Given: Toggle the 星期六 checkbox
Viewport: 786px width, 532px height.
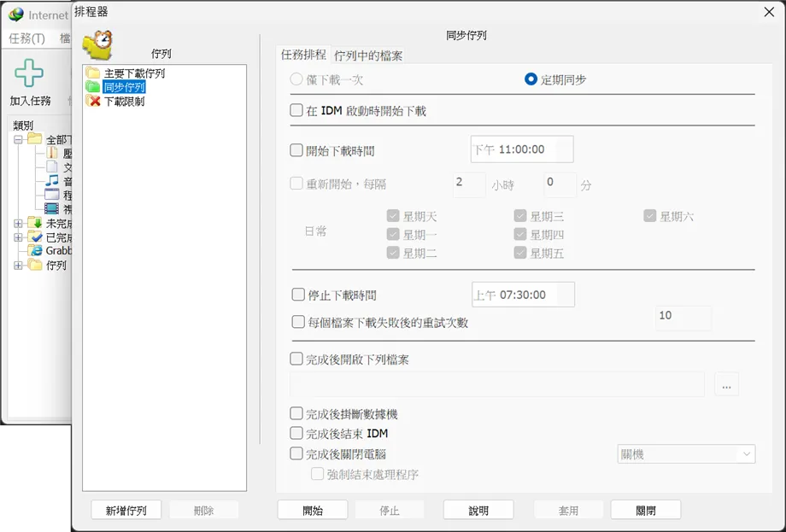Looking at the screenshot, I should tap(650, 216).
